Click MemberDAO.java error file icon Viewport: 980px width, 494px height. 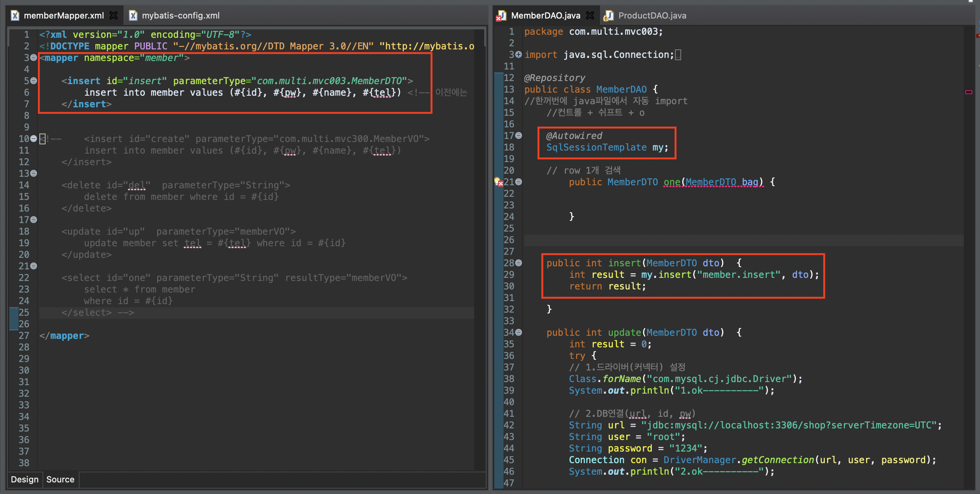[x=501, y=15]
